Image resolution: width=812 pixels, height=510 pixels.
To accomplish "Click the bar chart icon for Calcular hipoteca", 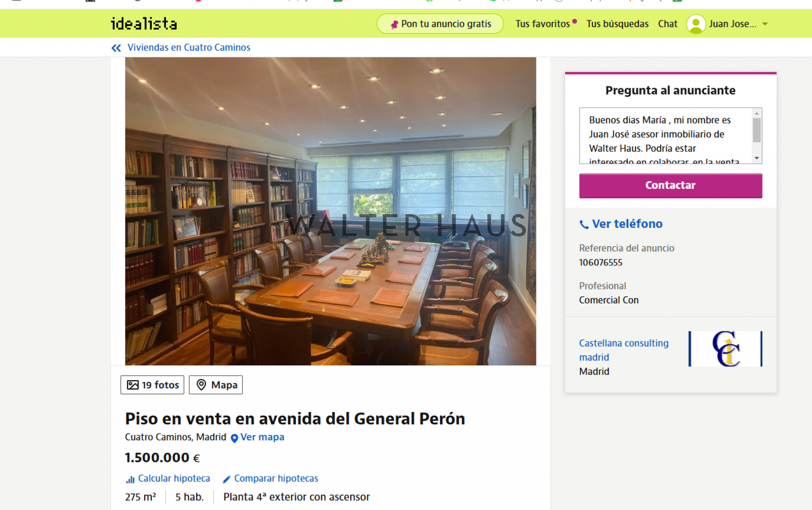I will point(130,479).
